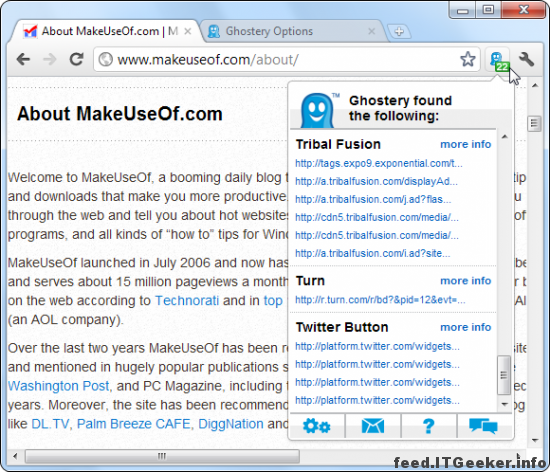Close the Ghostery Options tab

pyautogui.click(x=371, y=31)
